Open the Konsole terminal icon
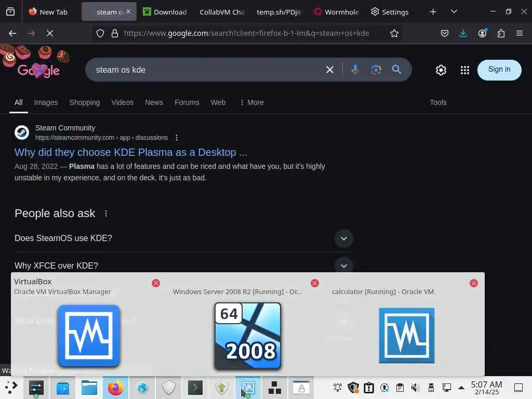This screenshot has width=532, height=399. pos(195,388)
